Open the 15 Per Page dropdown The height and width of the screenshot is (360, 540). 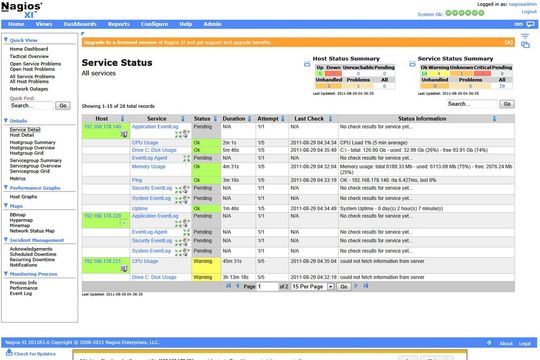coord(313,287)
